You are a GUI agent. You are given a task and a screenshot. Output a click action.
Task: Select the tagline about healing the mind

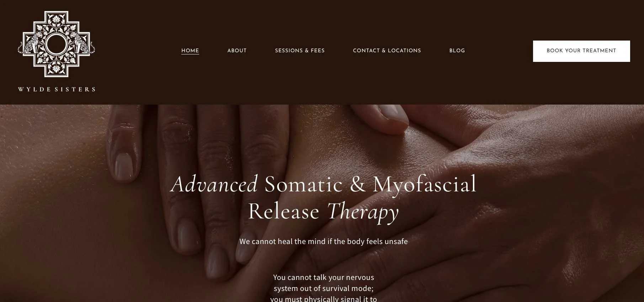pyautogui.click(x=323, y=242)
